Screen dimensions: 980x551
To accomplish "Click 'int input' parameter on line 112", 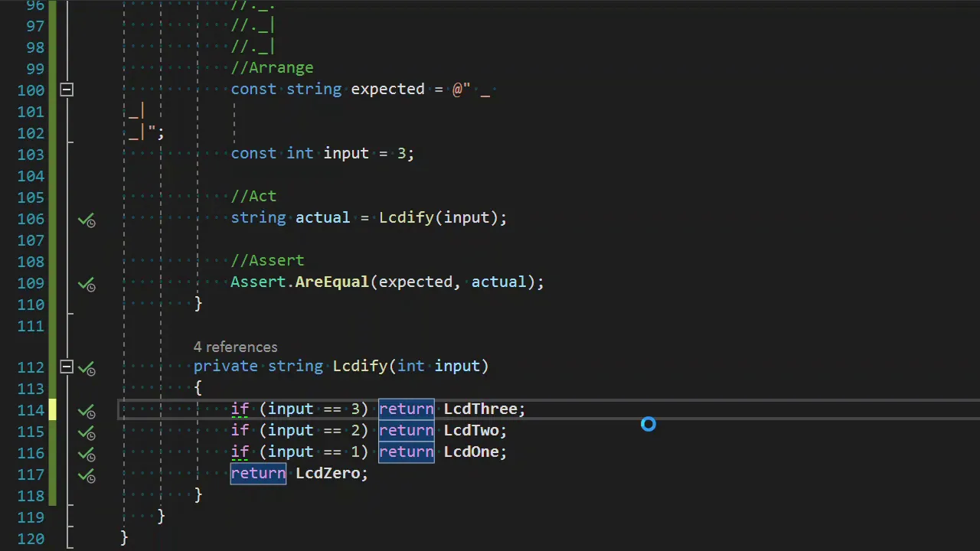I will 439,366.
